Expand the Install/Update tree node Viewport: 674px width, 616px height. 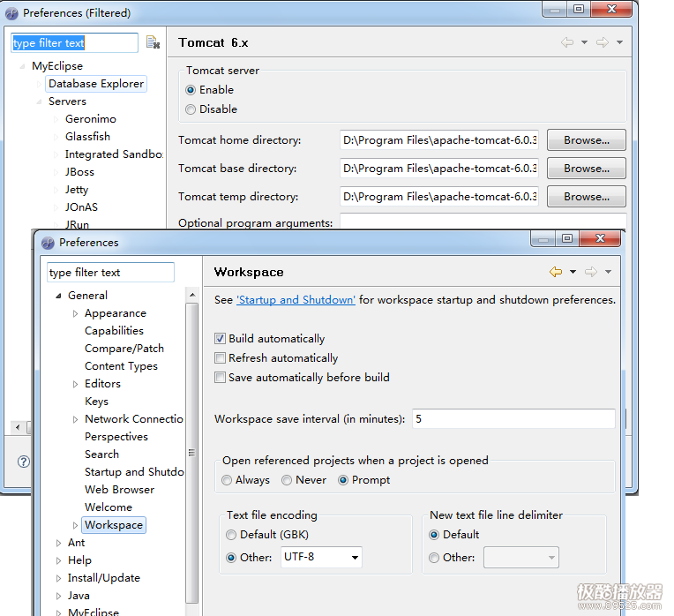pyautogui.click(x=58, y=579)
